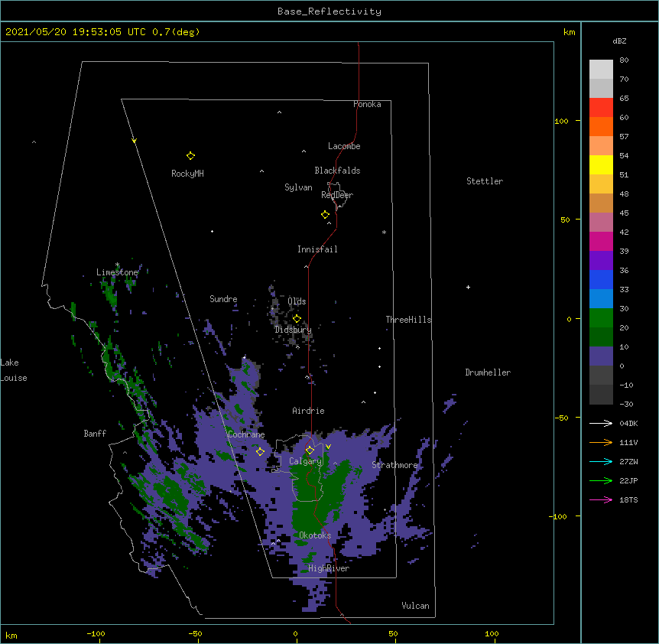Click the Calgary label
Image resolution: width=659 pixels, height=644 pixels.
306,461
